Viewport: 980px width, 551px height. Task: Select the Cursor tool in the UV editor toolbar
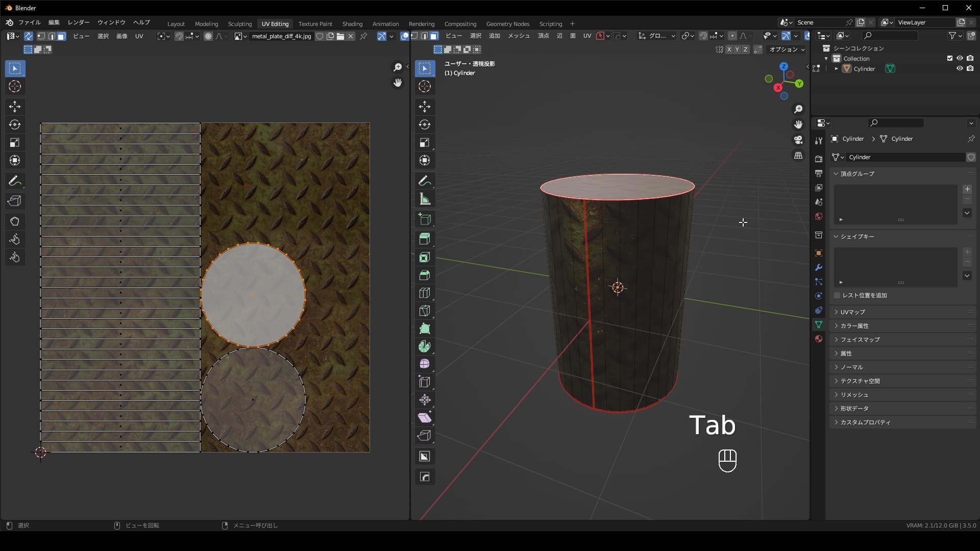[x=15, y=87]
